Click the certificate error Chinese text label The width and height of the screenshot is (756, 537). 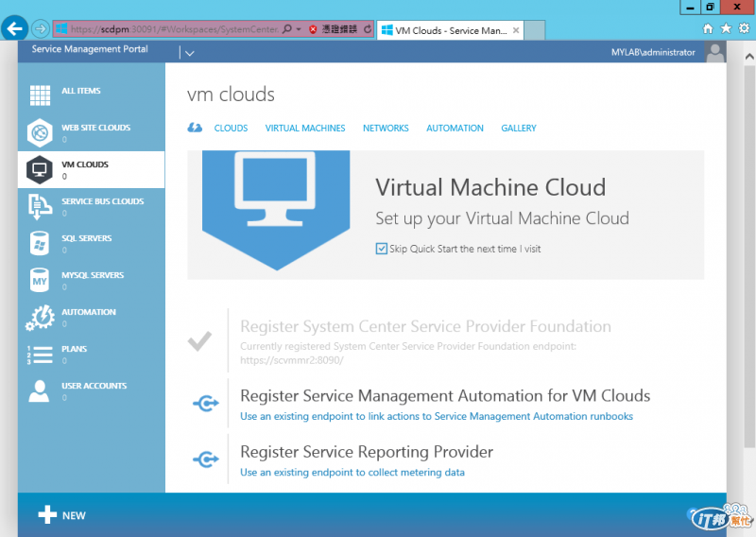pyautogui.click(x=339, y=29)
